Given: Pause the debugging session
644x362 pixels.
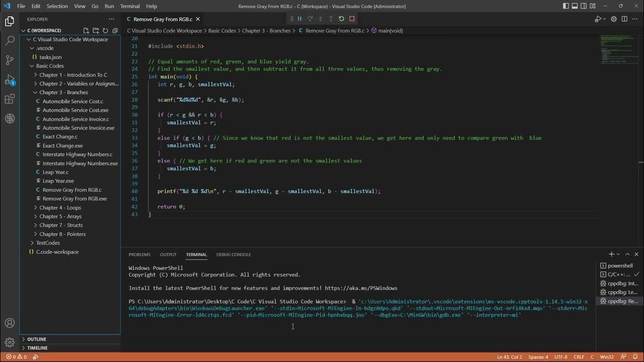Looking at the screenshot, I should click(x=299, y=19).
